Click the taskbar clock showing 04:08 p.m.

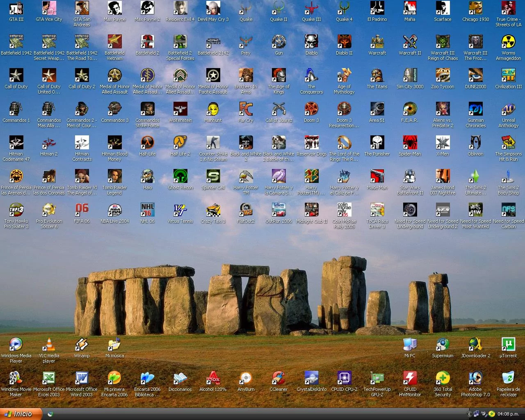[508, 414]
